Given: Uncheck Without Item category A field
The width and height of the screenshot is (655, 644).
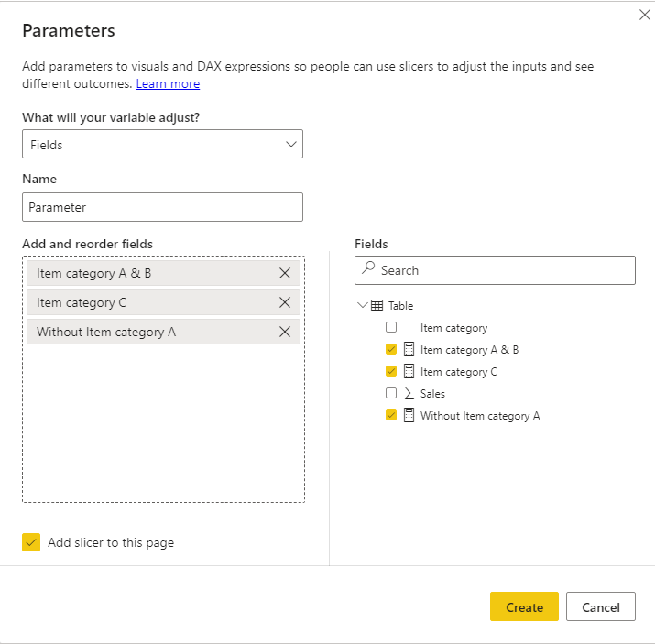Looking at the screenshot, I should point(391,415).
